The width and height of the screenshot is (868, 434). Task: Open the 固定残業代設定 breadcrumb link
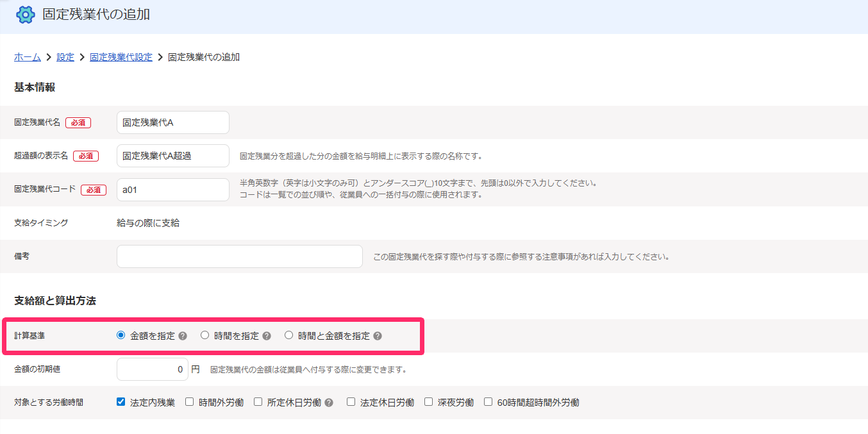pyautogui.click(x=121, y=57)
